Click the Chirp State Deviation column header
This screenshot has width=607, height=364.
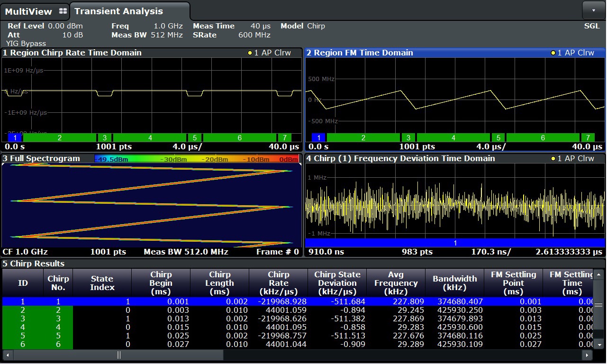(337, 283)
